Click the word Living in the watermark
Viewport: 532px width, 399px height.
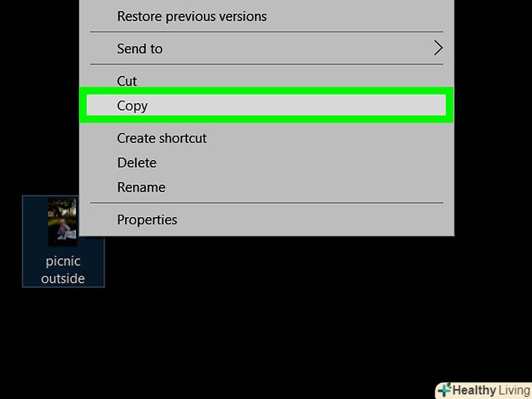pos(514,390)
